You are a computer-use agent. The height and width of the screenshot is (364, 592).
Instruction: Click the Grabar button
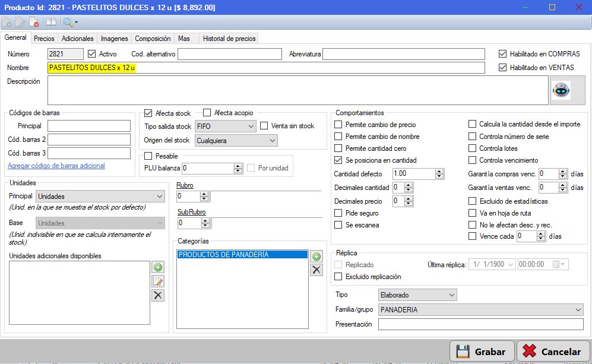click(x=482, y=351)
